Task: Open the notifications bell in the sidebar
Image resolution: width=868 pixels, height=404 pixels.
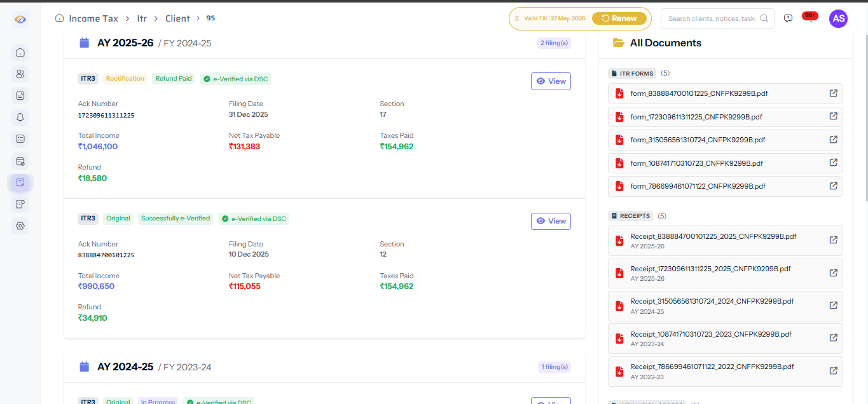Action: click(20, 117)
